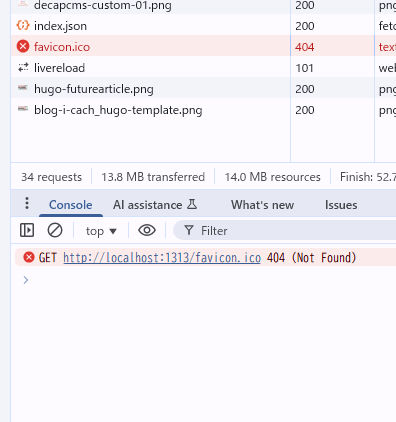Switch to the Issues tab
396x422 pixels.
click(x=341, y=205)
